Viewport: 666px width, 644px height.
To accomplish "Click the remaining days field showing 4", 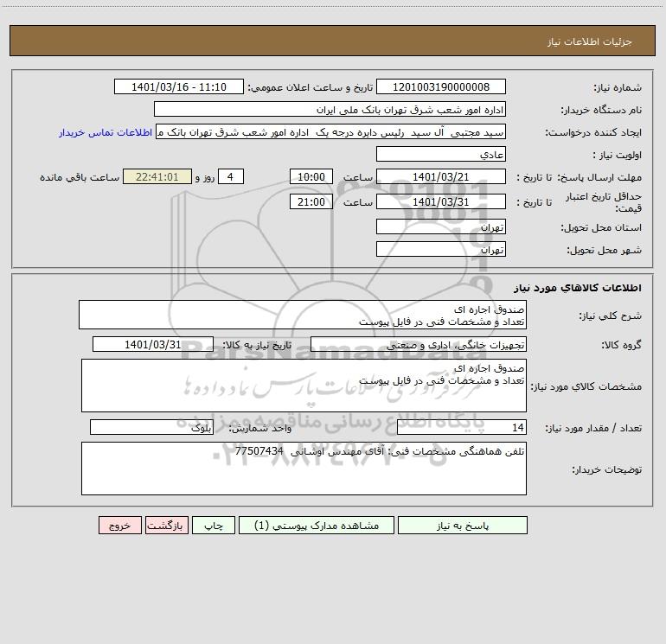I will coord(231,176).
